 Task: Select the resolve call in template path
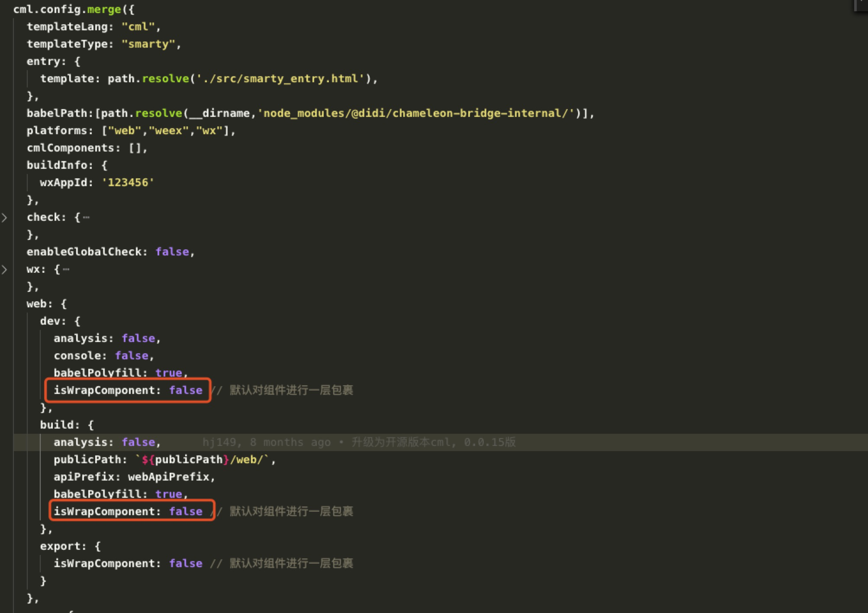pos(165,78)
